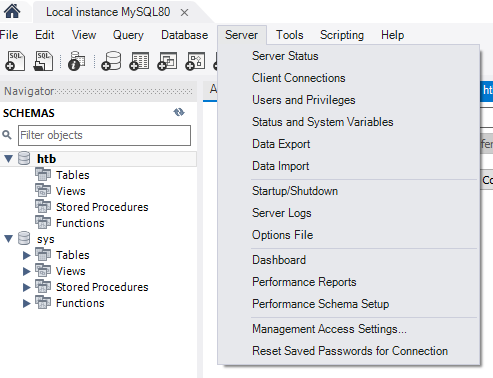Refresh the SCHEMAS list

point(179,112)
